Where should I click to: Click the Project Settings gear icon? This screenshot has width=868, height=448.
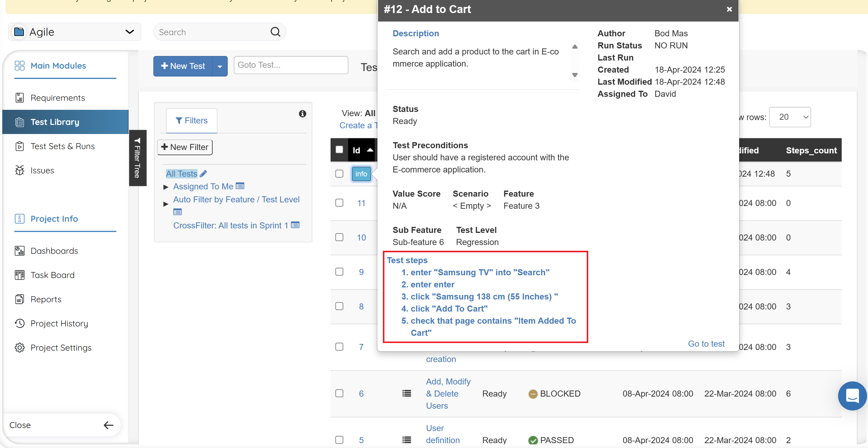[x=20, y=348]
